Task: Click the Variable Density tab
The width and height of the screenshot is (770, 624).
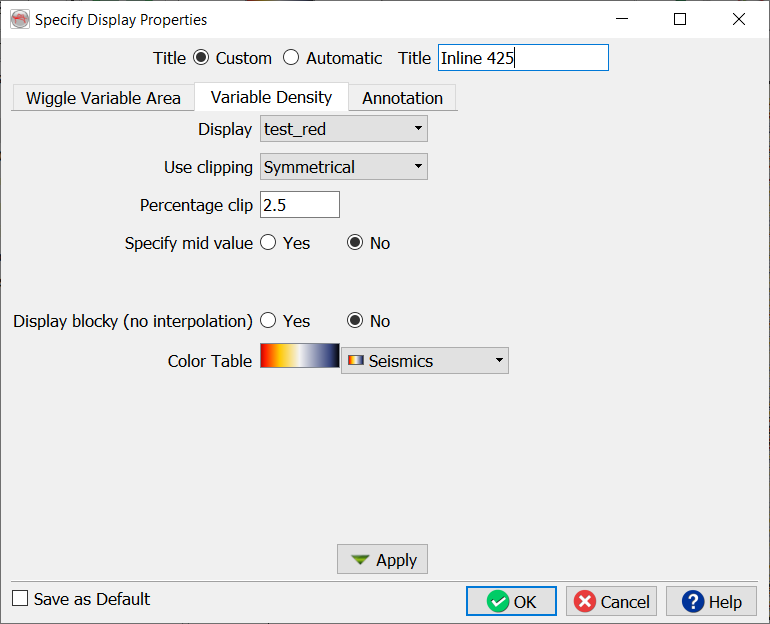Action: (x=271, y=97)
